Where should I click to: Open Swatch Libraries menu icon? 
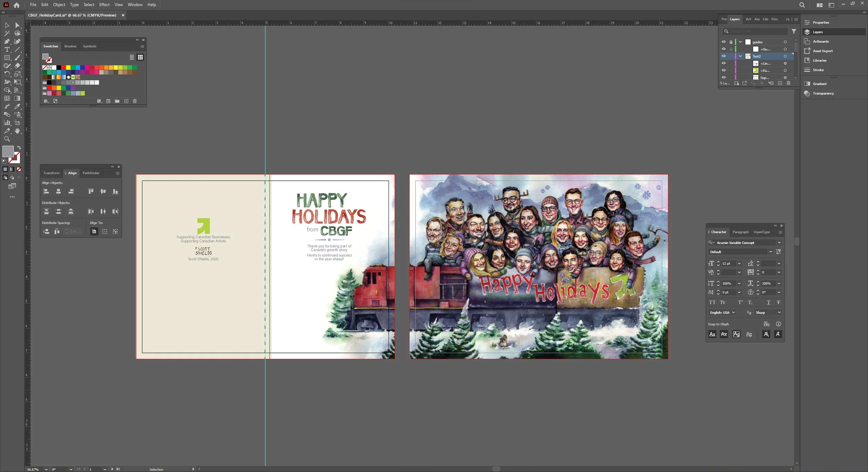pos(46,101)
